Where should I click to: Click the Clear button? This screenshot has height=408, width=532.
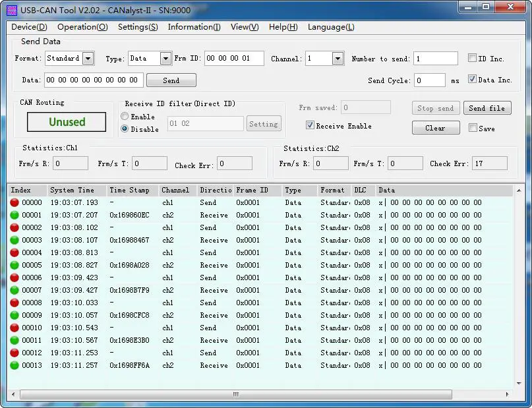pos(435,128)
